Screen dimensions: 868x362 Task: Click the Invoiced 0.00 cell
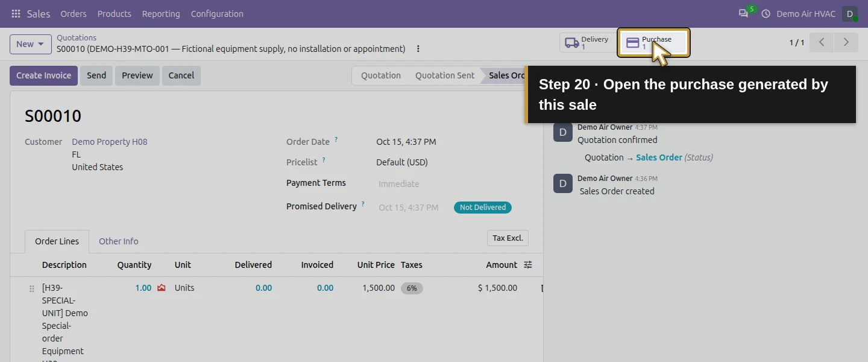(x=325, y=288)
